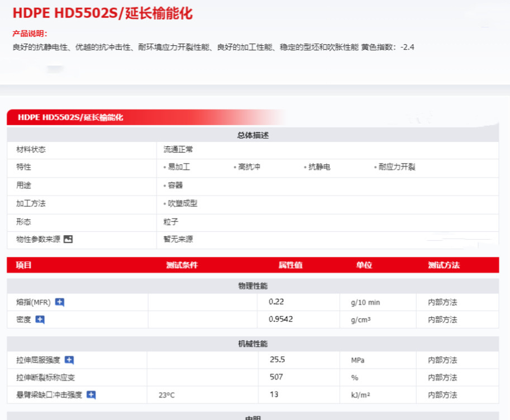Click the melt index value 0.22
Screen dimensions: 510x420
tap(276, 302)
